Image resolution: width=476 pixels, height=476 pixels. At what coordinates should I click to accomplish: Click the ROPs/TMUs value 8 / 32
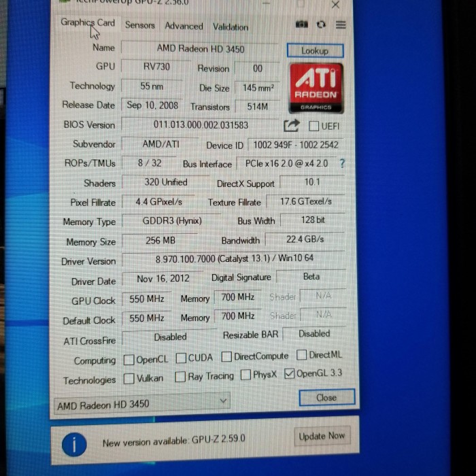(x=150, y=163)
